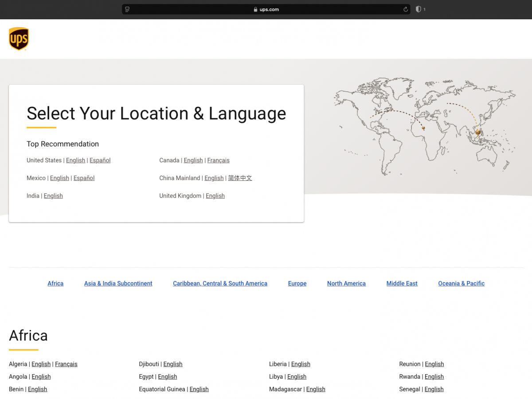532x399 pixels.
Task: Select Français for Canada
Action: tap(218, 160)
